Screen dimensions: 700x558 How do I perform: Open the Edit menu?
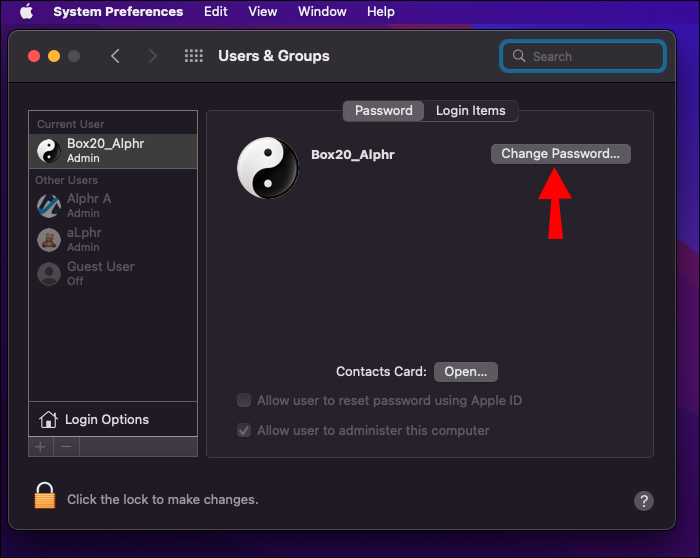(x=216, y=12)
